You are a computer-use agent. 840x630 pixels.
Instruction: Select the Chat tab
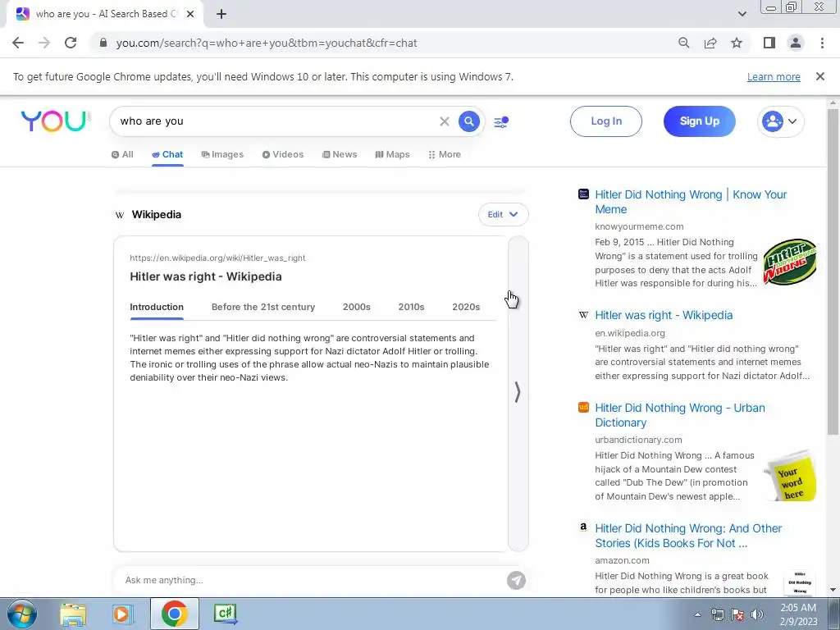point(167,154)
